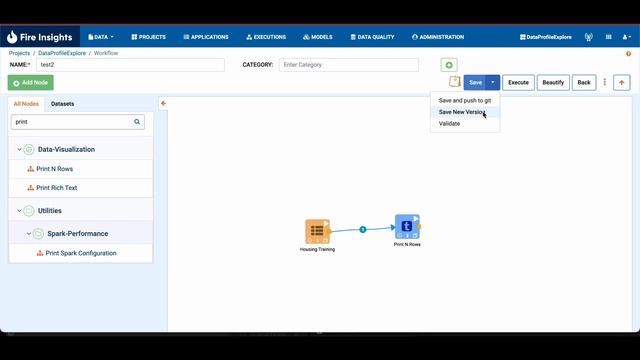Click the workflow NAME input field
This screenshot has height=360, width=640.
[x=131, y=65]
